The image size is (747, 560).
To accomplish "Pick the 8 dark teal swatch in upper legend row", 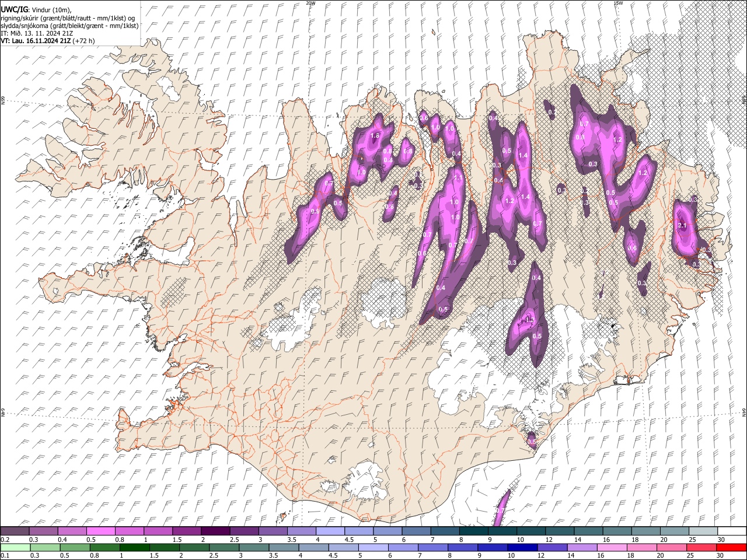I will point(473,531).
